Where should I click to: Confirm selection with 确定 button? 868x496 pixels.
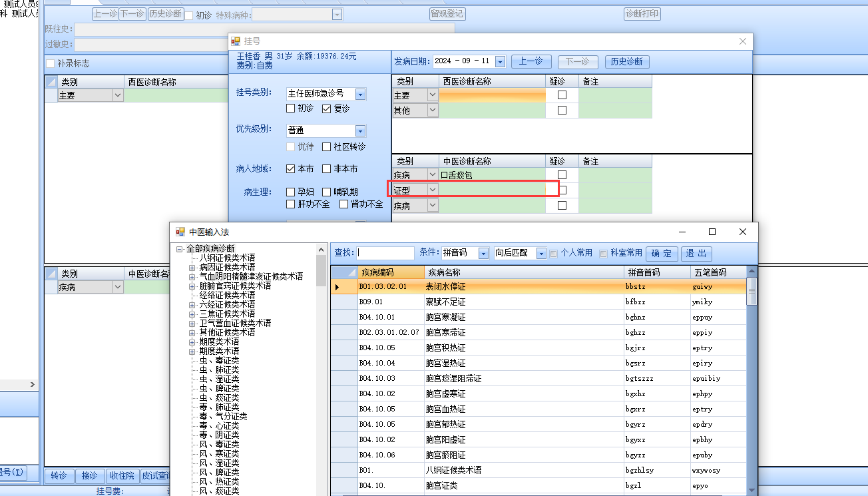click(x=662, y=253)
